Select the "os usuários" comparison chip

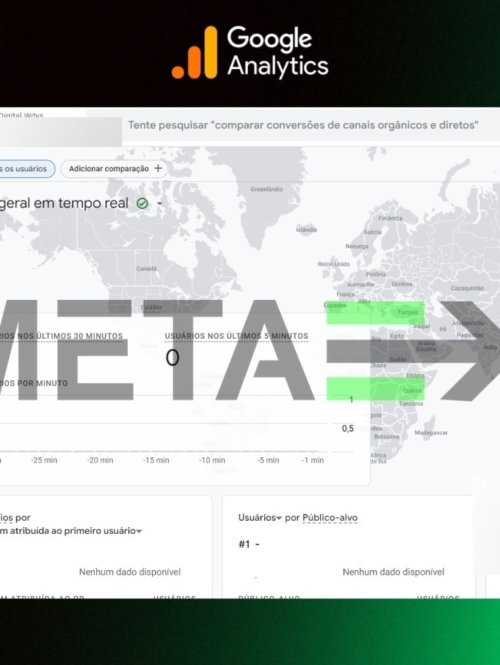pos(27,169)
